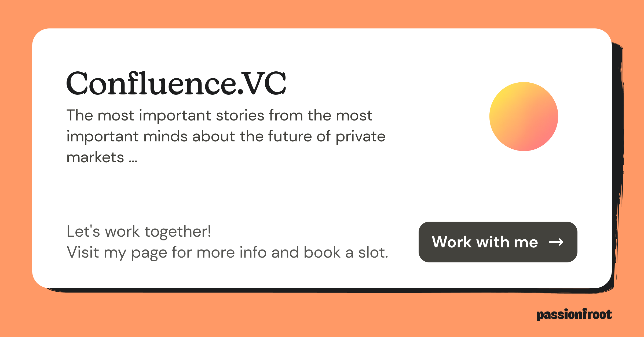
Task: Click the words "book a slot."
Action: (x=346, y=252)
